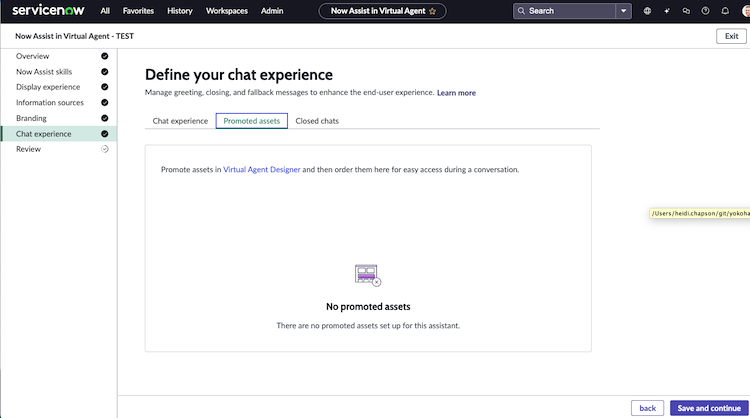Open the notifications bell
The image size is (750, 418).
(725, 11)
